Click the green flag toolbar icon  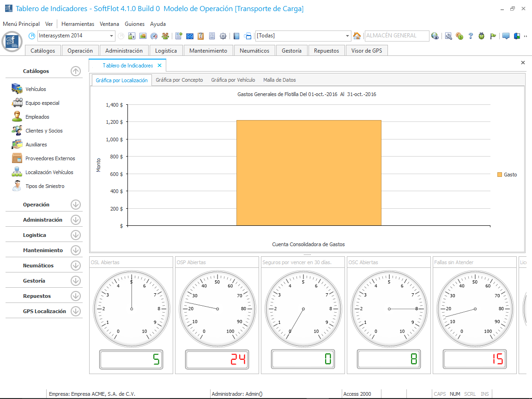click(493, 36)
